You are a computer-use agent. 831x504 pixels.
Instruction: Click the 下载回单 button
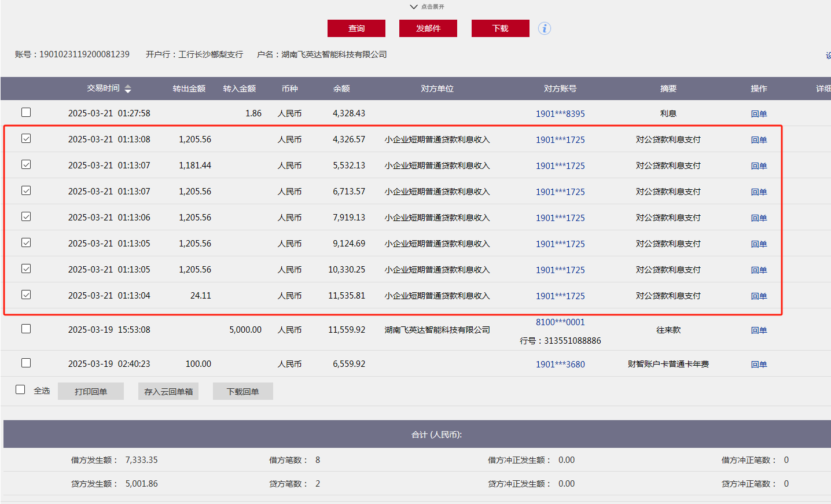click(x=242, y=392)
